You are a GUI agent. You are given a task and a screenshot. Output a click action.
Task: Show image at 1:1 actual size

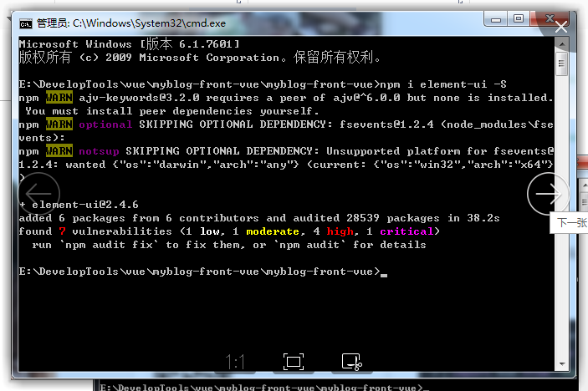(235, 362)
